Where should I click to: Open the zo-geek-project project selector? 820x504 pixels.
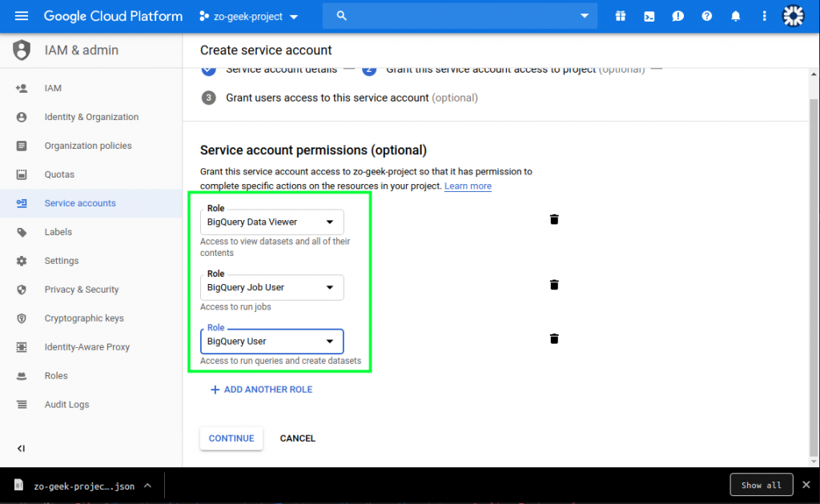[248, 16]
